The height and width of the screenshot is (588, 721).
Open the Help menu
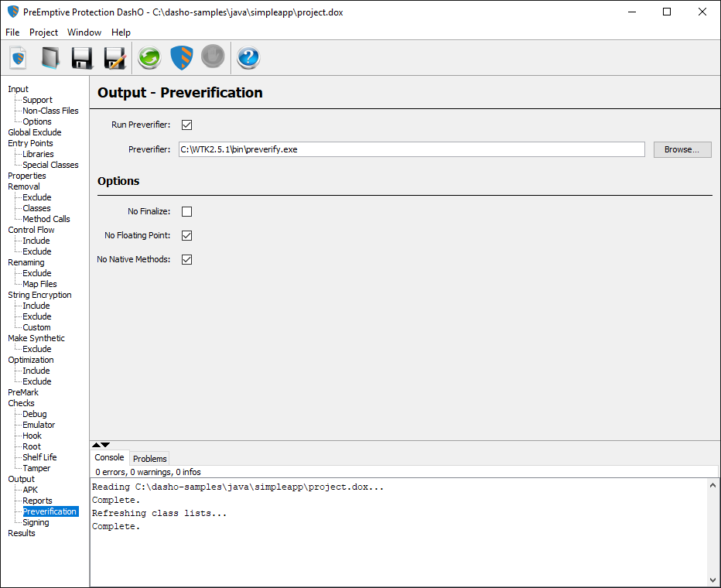pos(121,32)
